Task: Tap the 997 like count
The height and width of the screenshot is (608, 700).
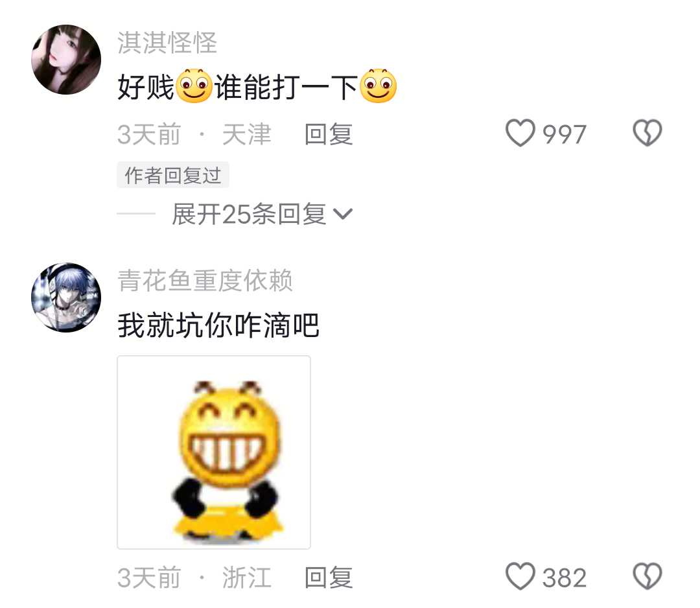Action: (x=565, y=134)
